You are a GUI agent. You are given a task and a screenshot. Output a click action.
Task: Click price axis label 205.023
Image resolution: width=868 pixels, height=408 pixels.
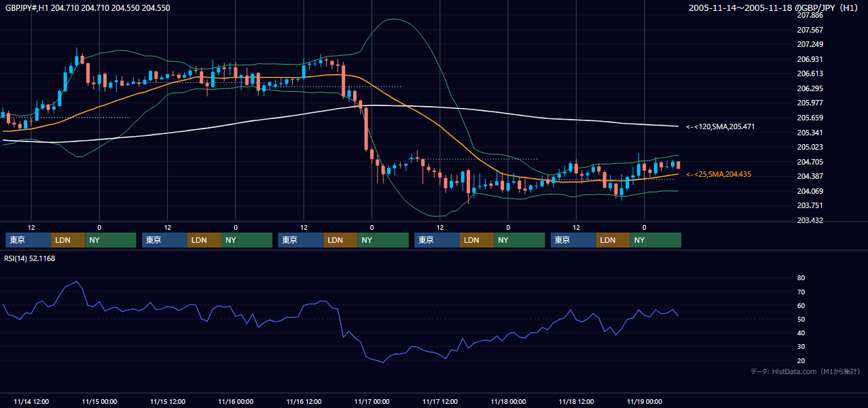tap(810, 147)
